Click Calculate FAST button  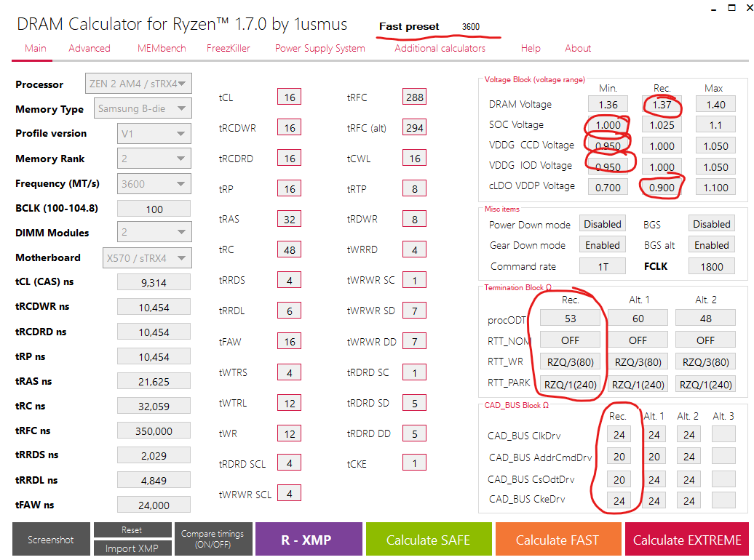[557, 540]
